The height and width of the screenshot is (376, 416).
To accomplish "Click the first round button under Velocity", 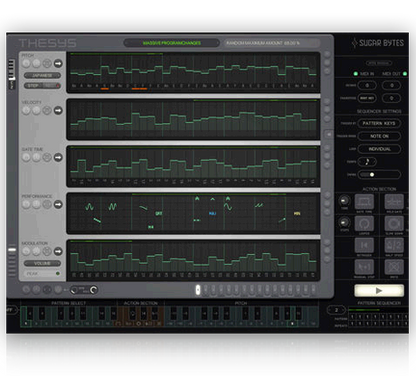I will pos(26,110).
